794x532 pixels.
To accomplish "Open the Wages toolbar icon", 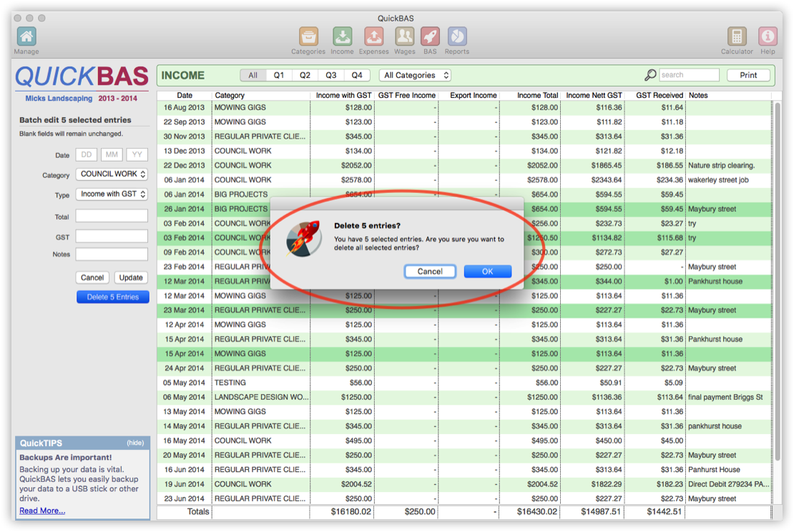I will 404,36.
